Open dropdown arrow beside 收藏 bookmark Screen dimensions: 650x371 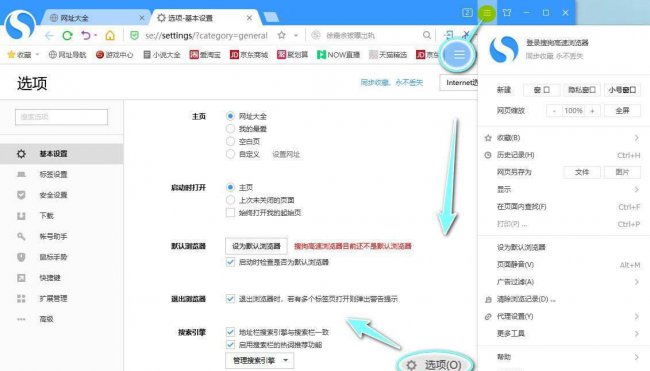tap(37, 55)
